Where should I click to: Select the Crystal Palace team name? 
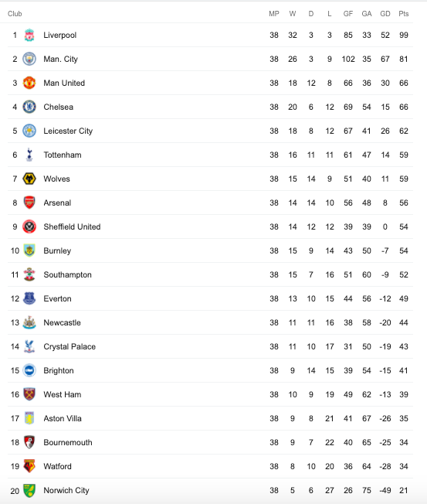click(69, 346)
